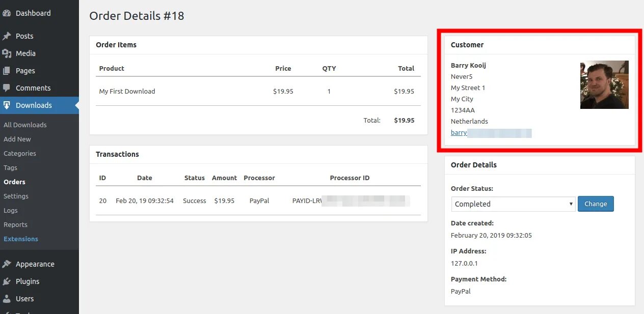The height and width of the screenshot is (314, 644).
Task: Click the customer avatar photo
Action: coord(604,85)
